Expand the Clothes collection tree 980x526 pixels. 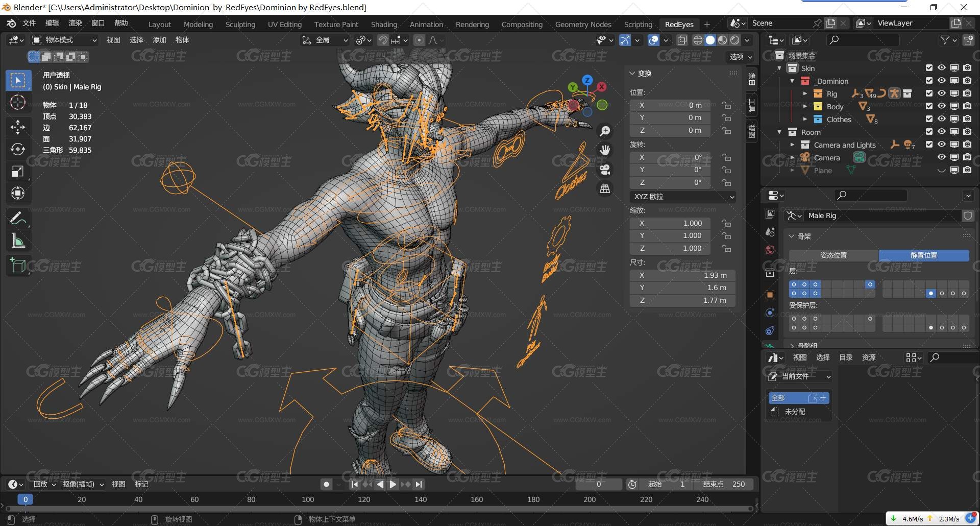pos(805,119)
